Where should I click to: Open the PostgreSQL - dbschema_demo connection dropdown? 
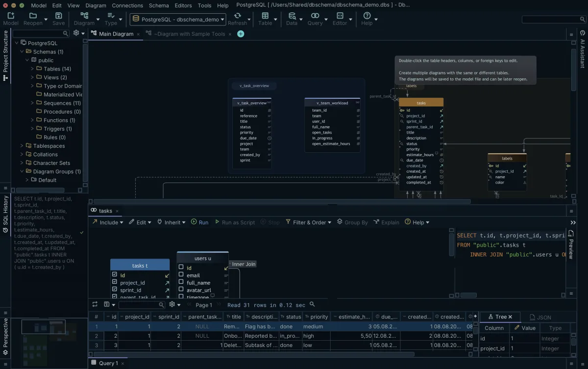pos(178,20)
